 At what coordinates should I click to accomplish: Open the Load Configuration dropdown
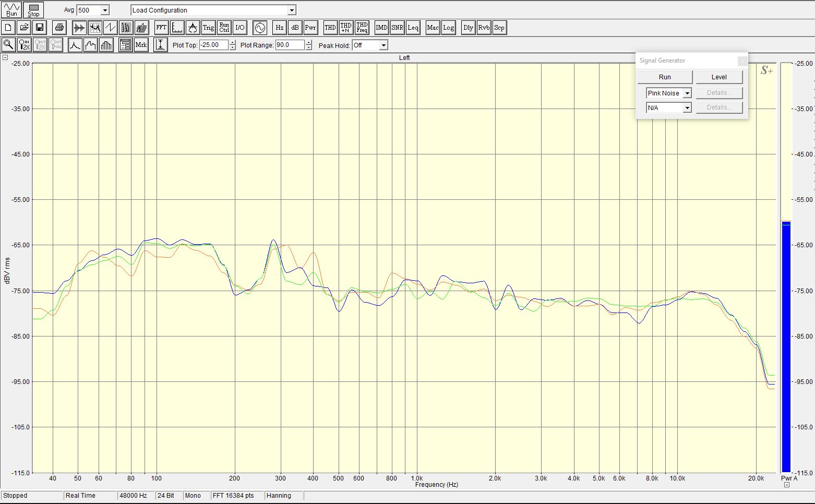pyautogui.click(x=292, y=10)
